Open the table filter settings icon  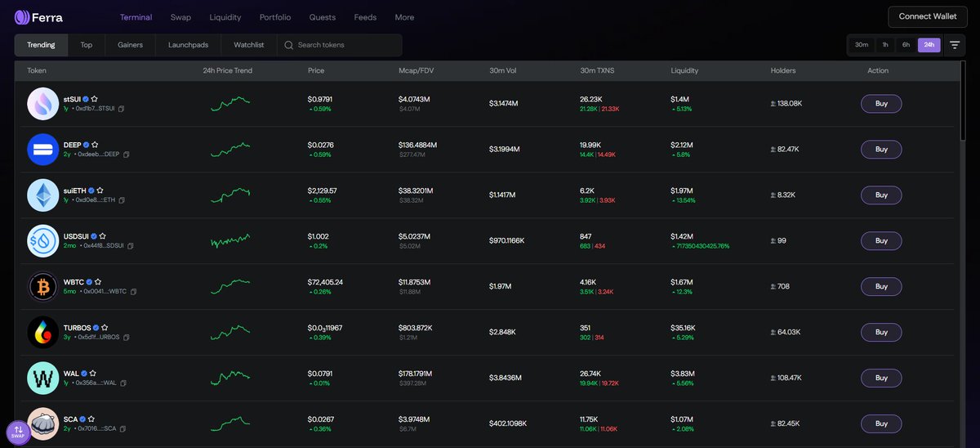[954, 45]
